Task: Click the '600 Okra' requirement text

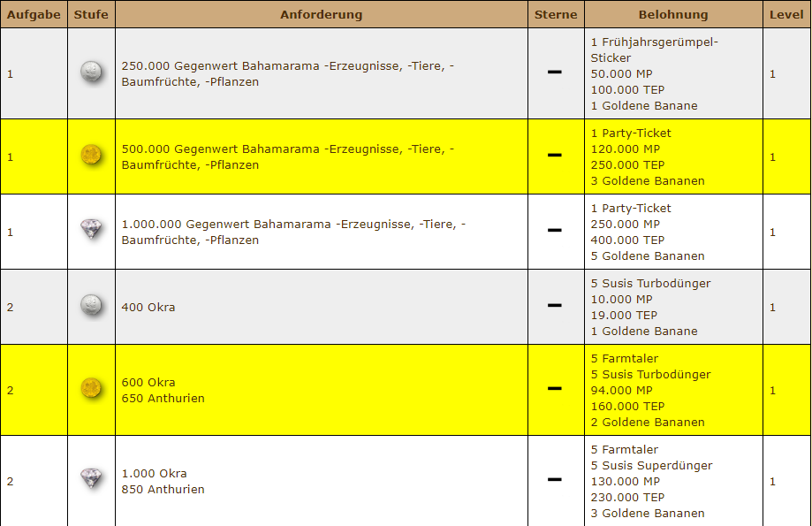Action: (x=148, y=383)
